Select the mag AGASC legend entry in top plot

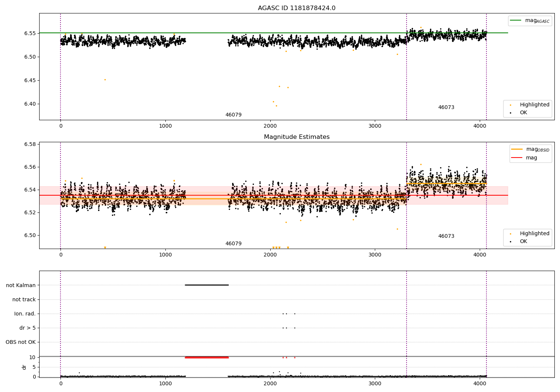pyautogui.click(x=530, y=21)
